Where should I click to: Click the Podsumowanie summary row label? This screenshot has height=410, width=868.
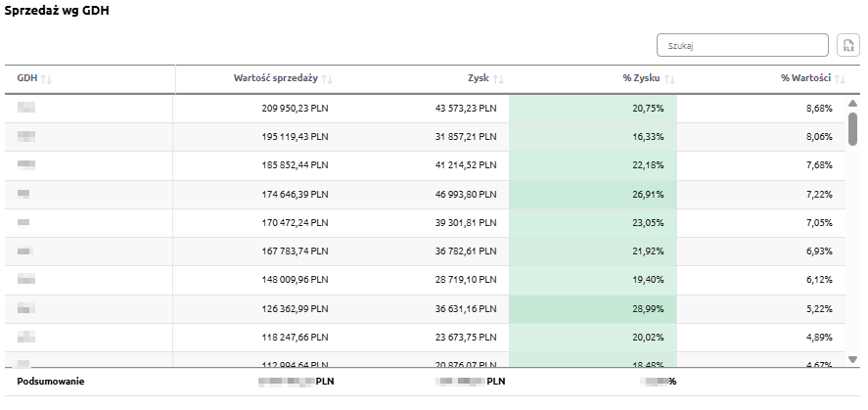point(50,382)
